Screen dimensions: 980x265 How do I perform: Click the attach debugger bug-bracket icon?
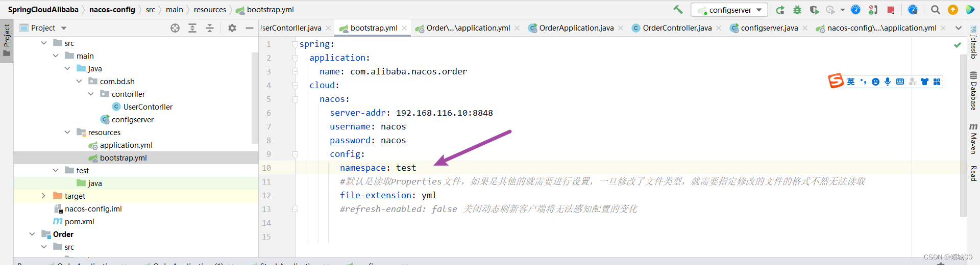[x=873, y=10]
